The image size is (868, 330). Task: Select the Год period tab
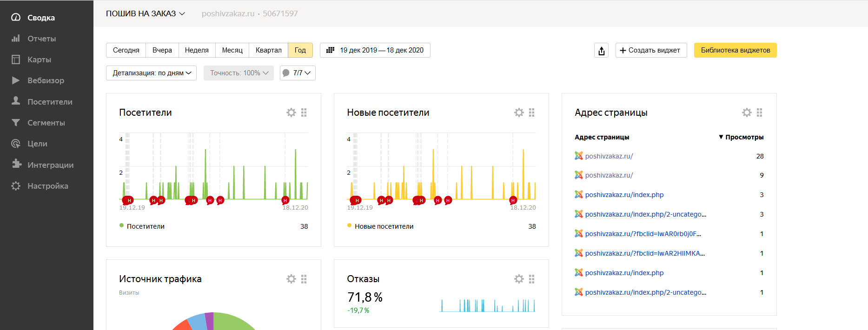point(300,50)
